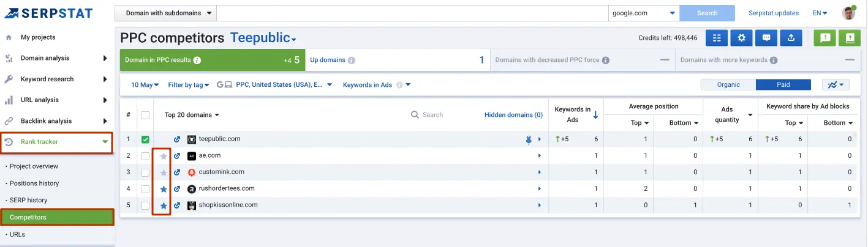Click the pin icon on teepublic.com row
868x247 pixels.
[x=529, y=140]
